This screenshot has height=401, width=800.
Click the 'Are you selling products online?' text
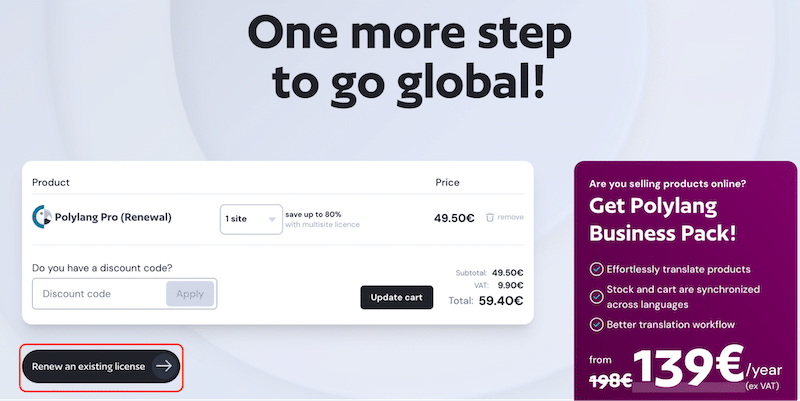coord(667,184)
